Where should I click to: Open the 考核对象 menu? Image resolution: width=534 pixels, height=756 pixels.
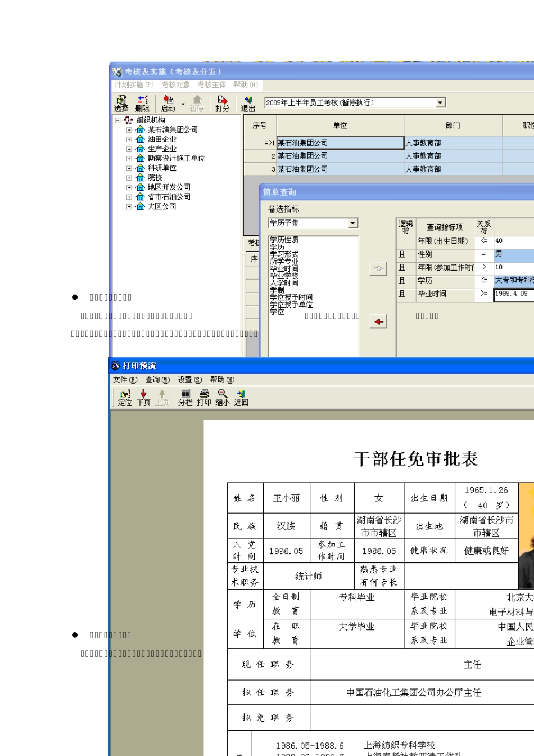click(x=175, y=84)
